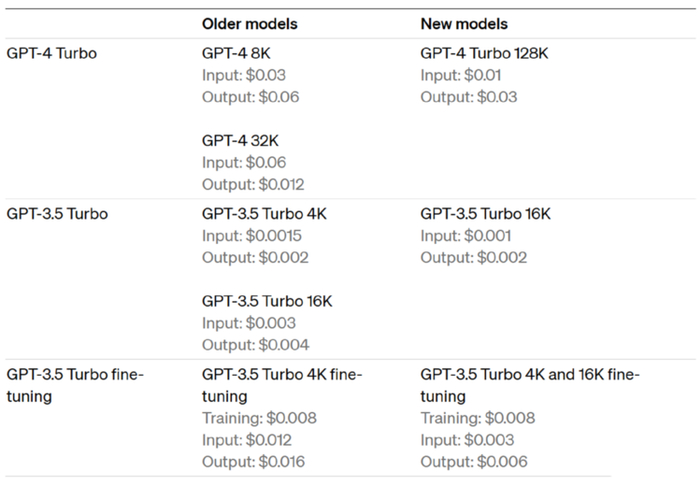Select the "GPT-4 Turbo 128K" model name
This screenshot has height=486, width=700.
(x=484, y=53)
